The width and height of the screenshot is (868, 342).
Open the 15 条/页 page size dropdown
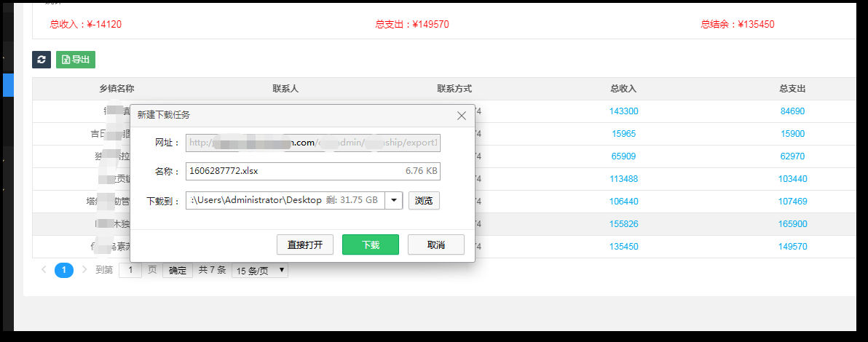click(x=259, y=270)
